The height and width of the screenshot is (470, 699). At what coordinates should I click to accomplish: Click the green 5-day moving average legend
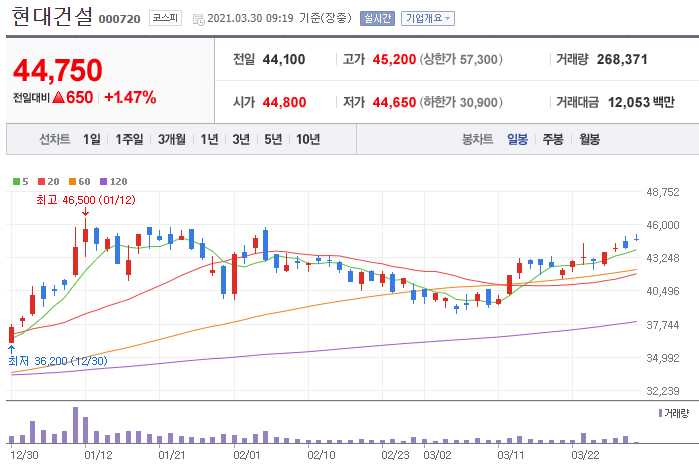click(21, 181)
